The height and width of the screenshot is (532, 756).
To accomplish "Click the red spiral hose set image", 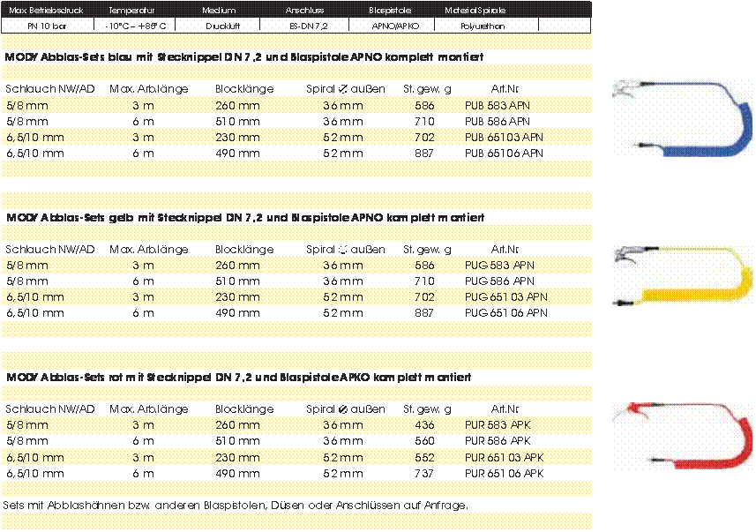I will (682, 436).
